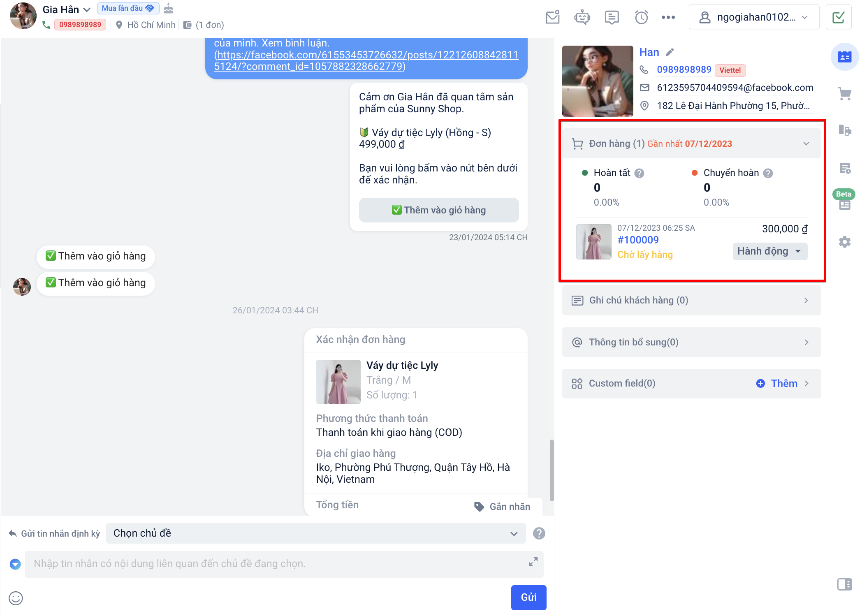Open the chatbot robot icon
Viewport: 862px width, 616px height.
pyautogui.click(x=582, y=17)
